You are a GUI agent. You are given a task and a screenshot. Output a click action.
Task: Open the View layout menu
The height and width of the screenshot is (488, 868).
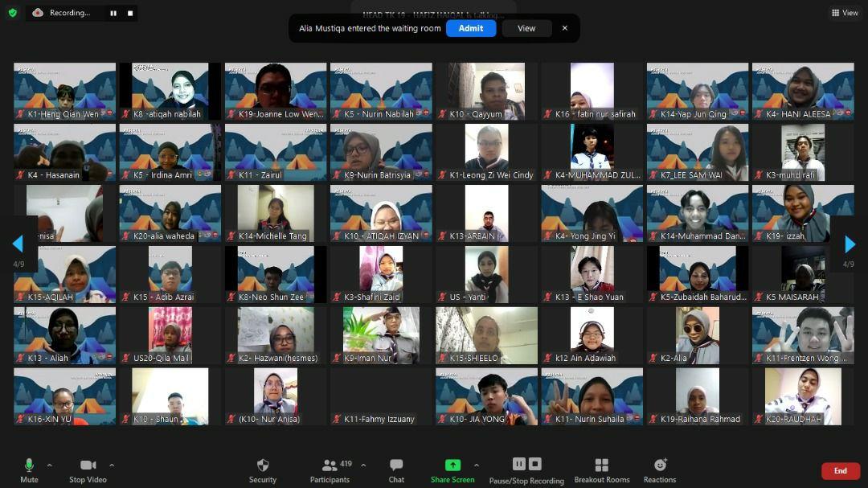coord(845,13)
